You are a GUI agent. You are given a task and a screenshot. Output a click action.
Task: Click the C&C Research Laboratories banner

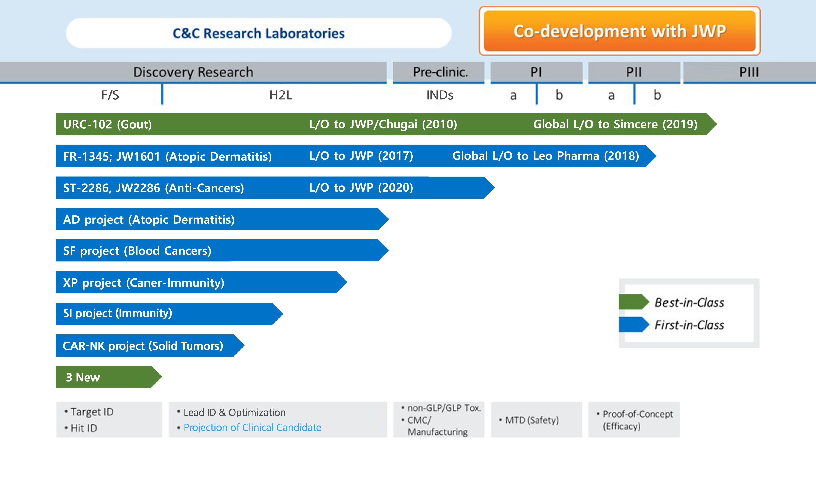[x=259, y=33]
